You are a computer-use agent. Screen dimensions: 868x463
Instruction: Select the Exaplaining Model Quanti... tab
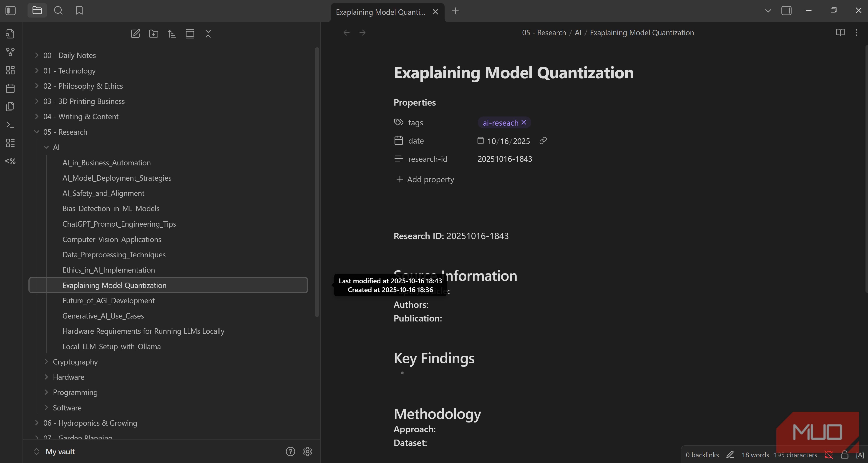coord(381,12)
